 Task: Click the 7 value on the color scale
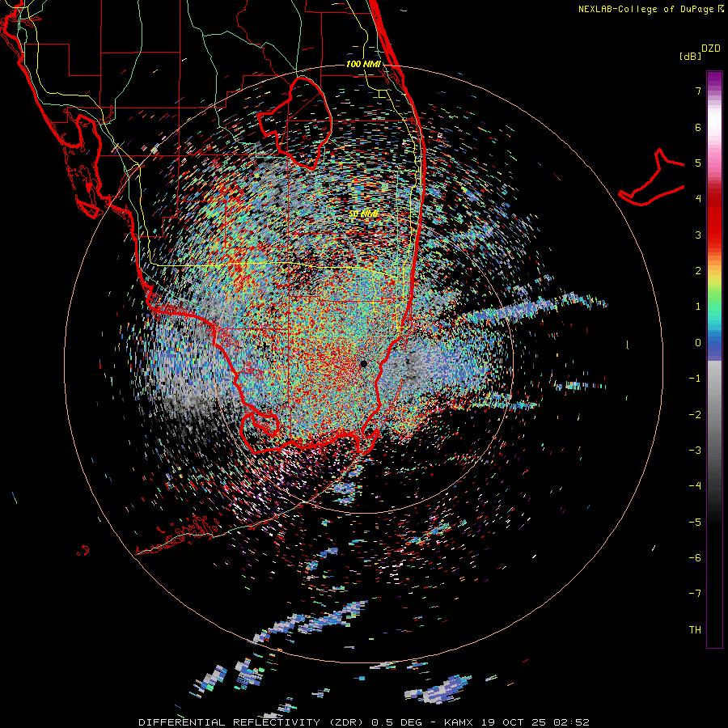click(x=698, y=91)
